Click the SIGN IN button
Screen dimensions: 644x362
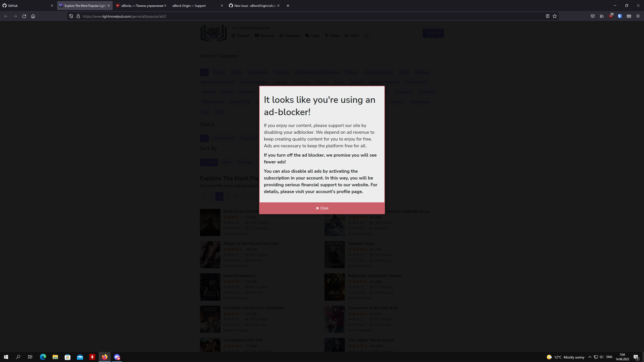tap(433, 33)
